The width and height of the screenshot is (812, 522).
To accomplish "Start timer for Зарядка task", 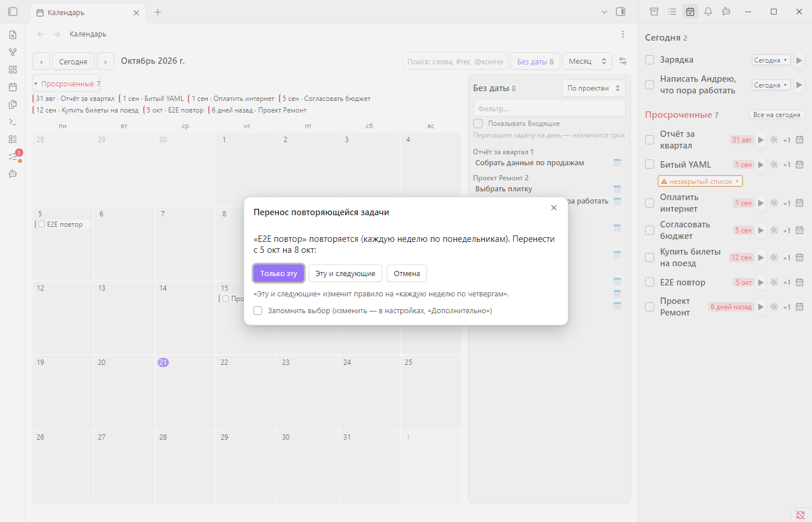I will (799, 60).
